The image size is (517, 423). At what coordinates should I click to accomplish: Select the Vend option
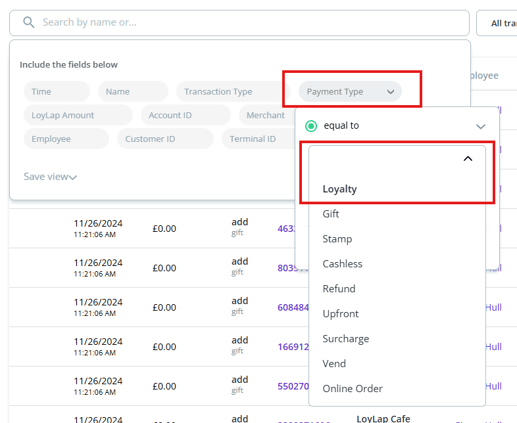(334, 364)
